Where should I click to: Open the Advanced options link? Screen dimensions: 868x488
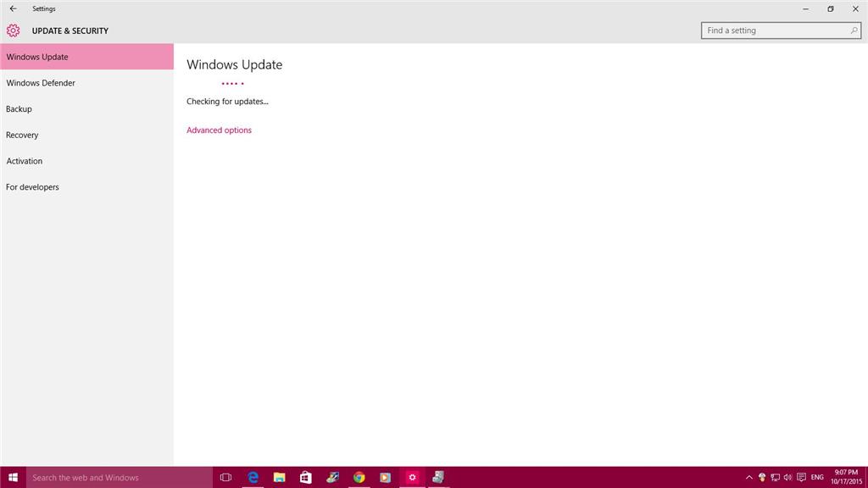click(x=219, y=130)
